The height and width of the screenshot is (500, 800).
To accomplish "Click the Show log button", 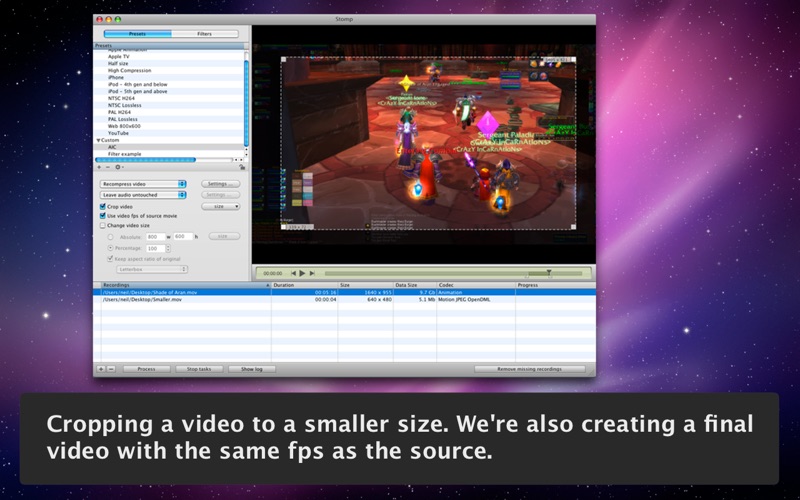I will [x=252, y=369].
